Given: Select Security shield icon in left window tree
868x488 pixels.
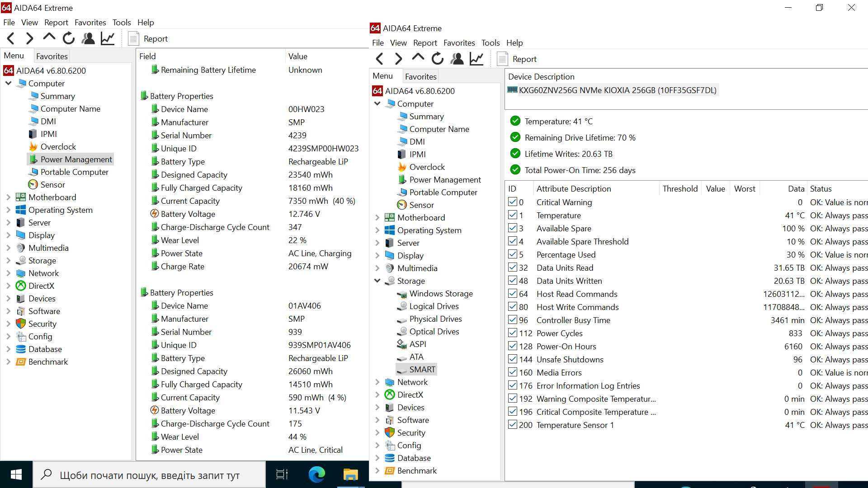Looking at the screenshot, I should pyautogui.click(x=21, y=324).
